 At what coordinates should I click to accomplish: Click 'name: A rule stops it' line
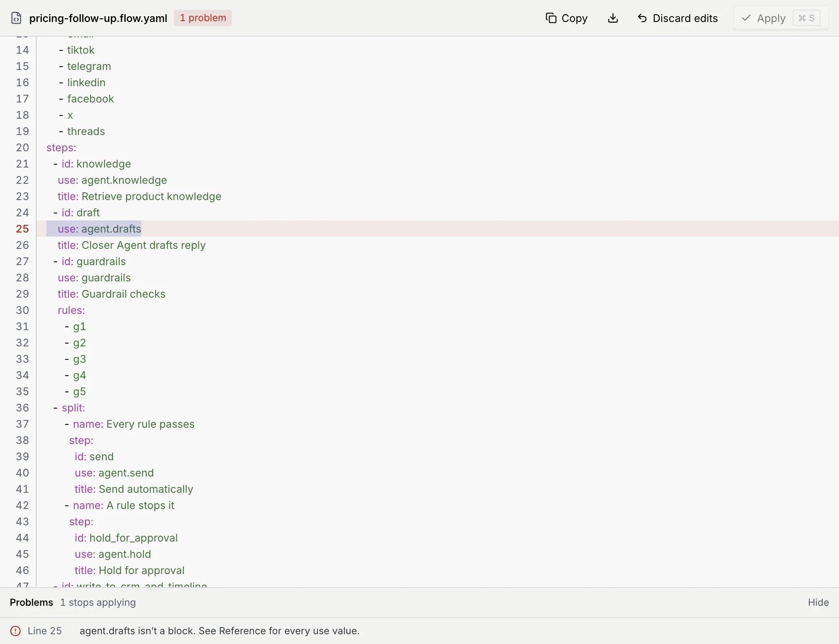(124, 505)
